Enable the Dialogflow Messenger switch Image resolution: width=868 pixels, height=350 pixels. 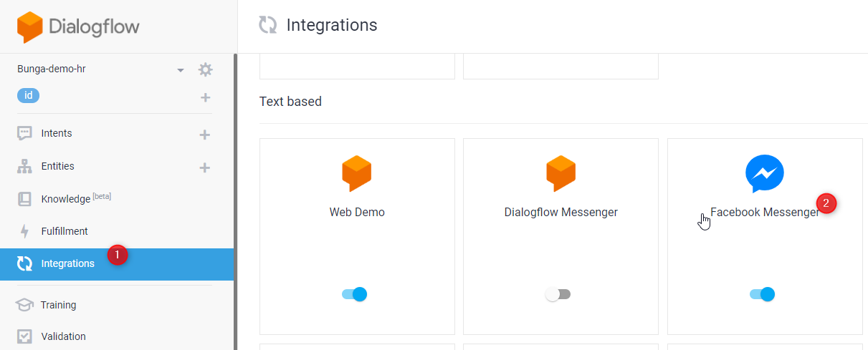(558, 294)
